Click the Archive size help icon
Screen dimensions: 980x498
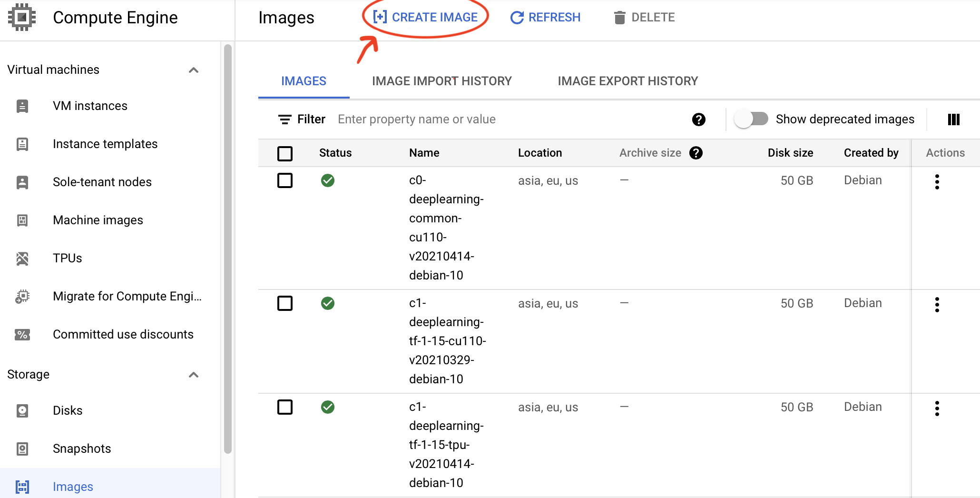click(x=696, y=153)
